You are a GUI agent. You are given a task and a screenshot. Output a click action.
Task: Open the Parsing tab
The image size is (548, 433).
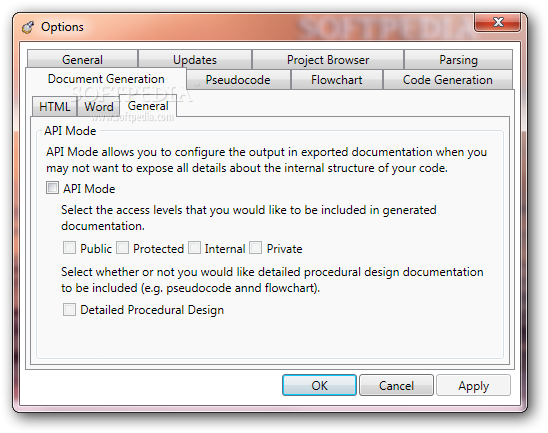[x=458, y=59]
